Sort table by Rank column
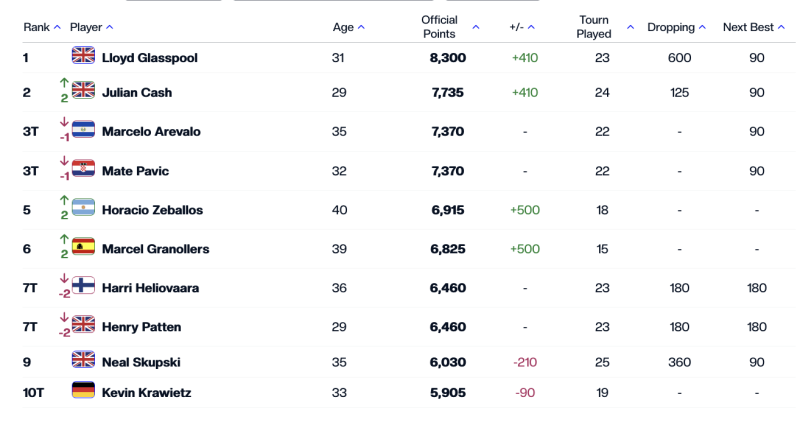Viewport: 800px width, 425px height. 41,27
